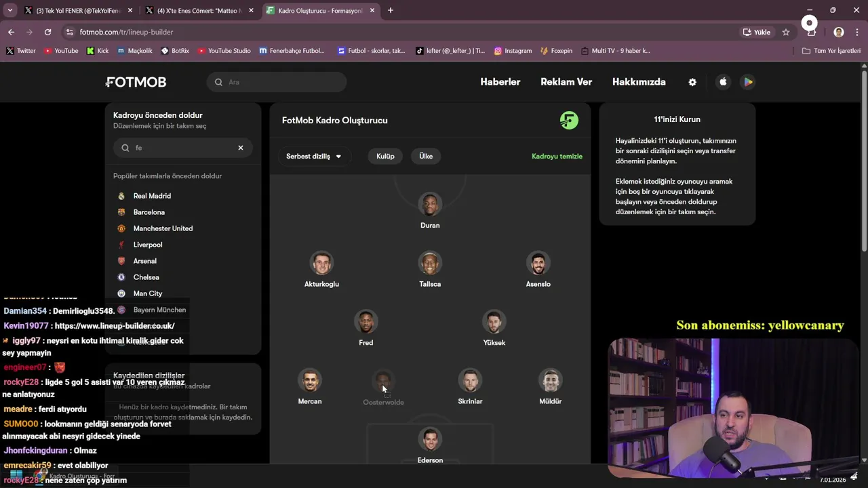Open the YouTube Studio bookmark

click(224, 51)
